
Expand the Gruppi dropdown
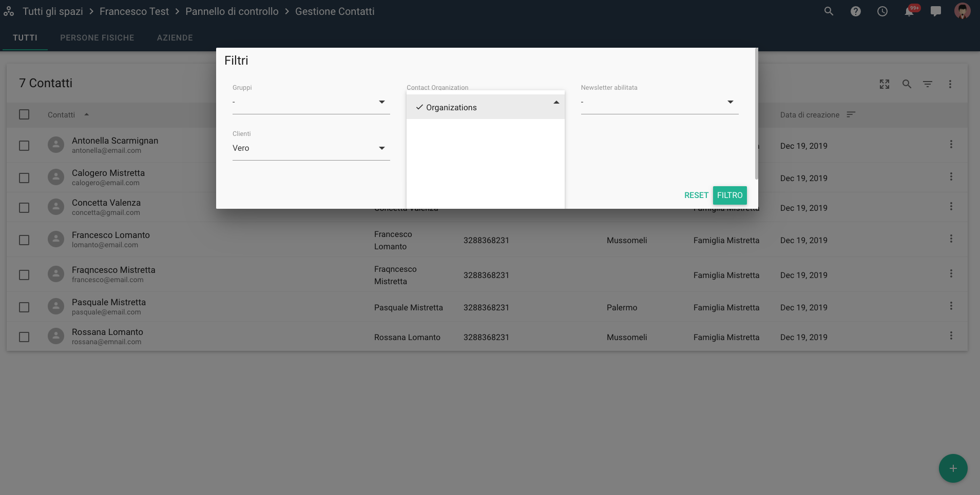pyautogui.click(x=311, y=102)
